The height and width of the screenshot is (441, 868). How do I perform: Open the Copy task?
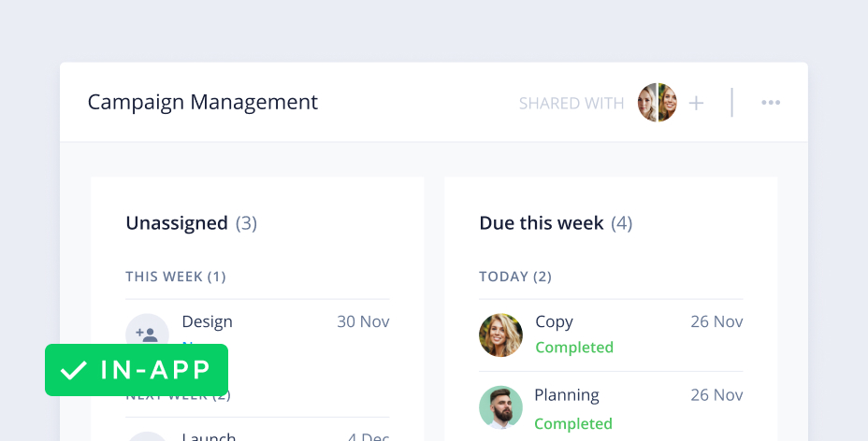[x=554, y=321]
